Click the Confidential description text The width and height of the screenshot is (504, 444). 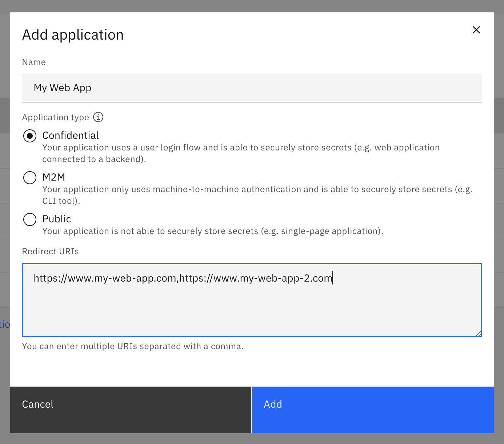pyautogui.click(x=241, y=153)
